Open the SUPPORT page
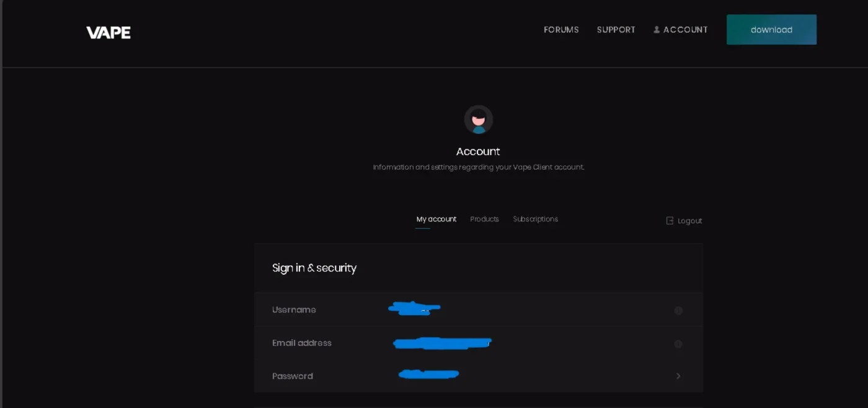Viewport: 868px width, 408px height. coord(616,30)
